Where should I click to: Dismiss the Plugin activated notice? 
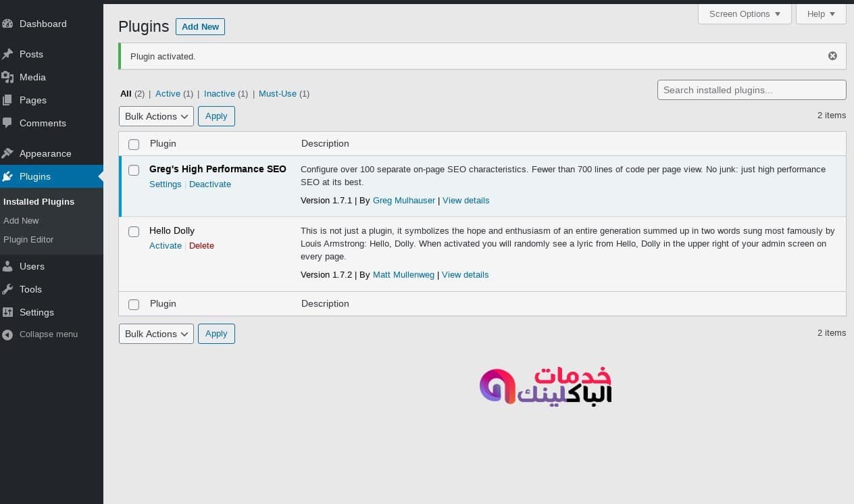(x=832, y=55)
